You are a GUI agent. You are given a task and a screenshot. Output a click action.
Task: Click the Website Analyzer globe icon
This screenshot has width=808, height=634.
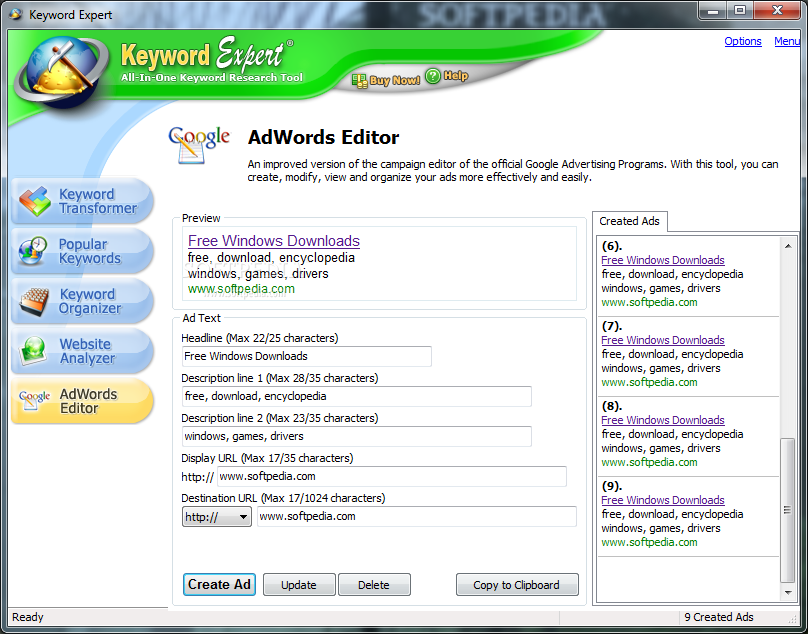(33, 351)
